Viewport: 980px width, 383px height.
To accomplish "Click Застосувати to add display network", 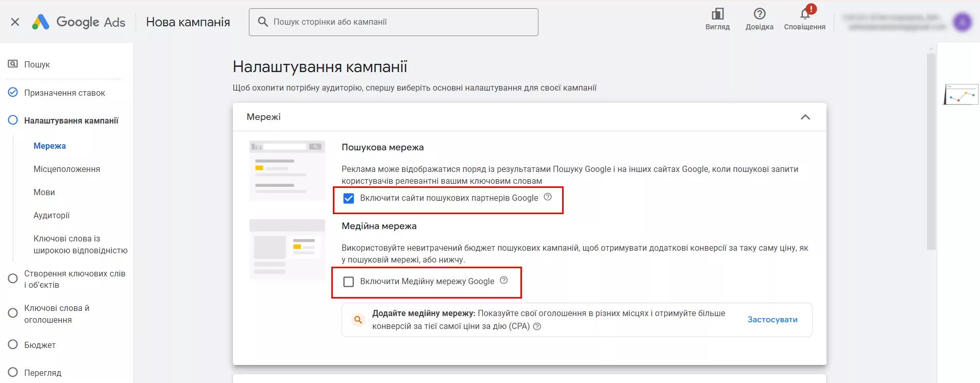I will coord(772,320).
